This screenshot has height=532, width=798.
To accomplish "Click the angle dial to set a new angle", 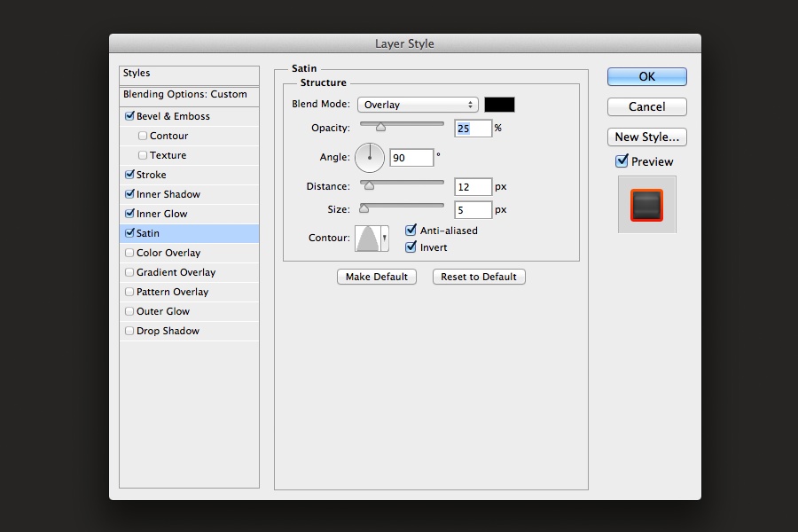I will coord(370,157).
